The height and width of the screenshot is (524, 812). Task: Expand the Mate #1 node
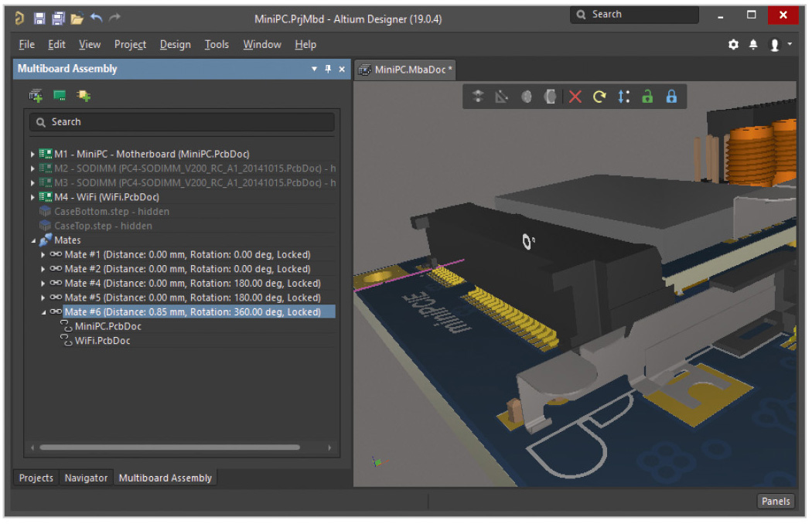[x=43, y=255]
